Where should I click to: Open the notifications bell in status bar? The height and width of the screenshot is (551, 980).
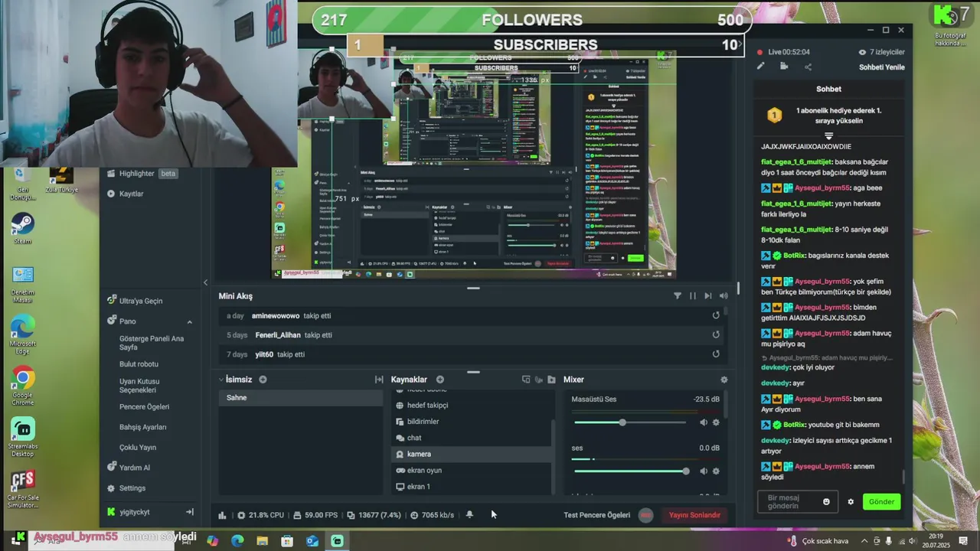469,515
